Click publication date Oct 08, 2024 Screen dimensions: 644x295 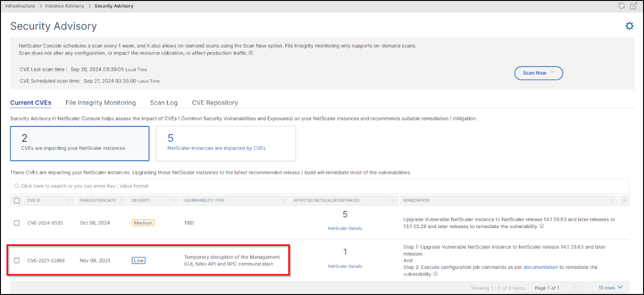(x=95, y=223)
